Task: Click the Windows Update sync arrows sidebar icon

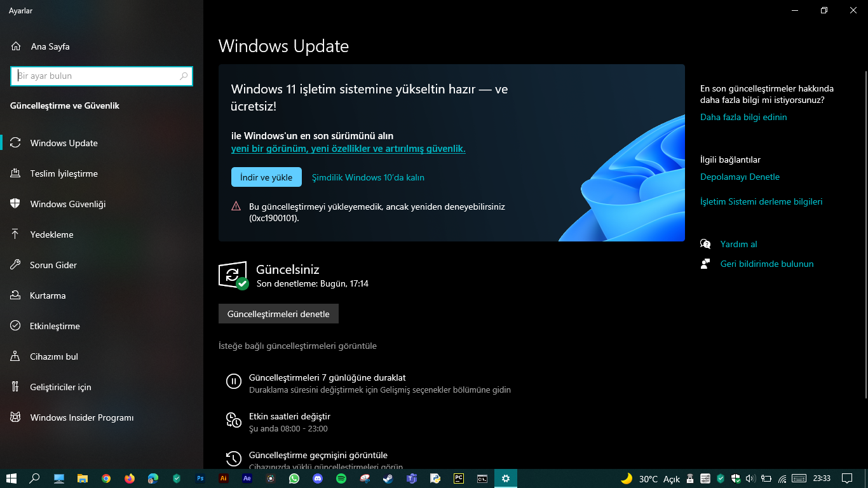Action: click(16, 143)
